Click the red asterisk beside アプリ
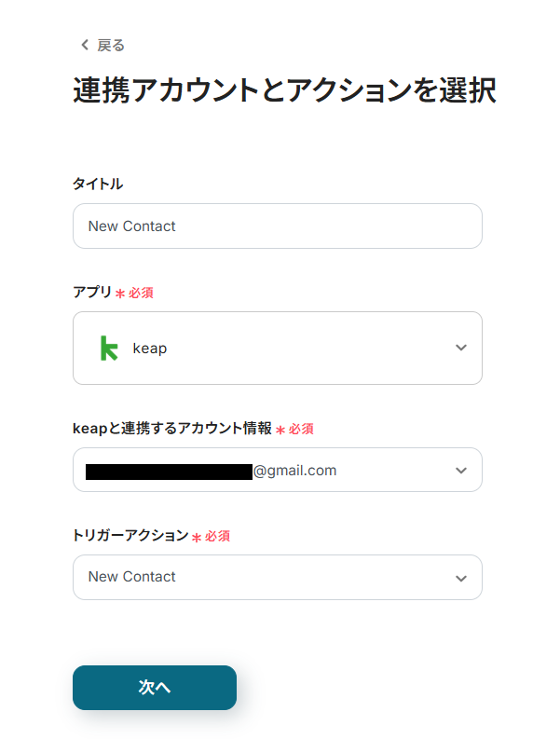This screenshot has height=739, width=560. click(120, 294)
